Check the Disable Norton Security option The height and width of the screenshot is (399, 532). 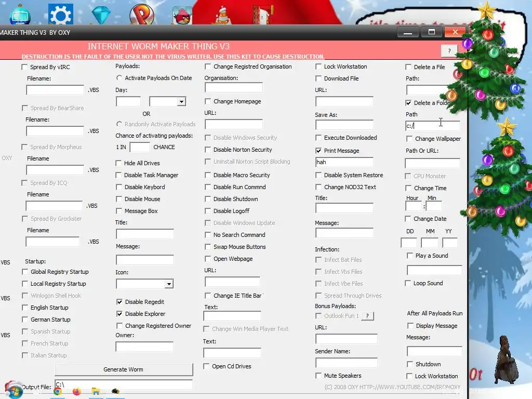point(208,150)
